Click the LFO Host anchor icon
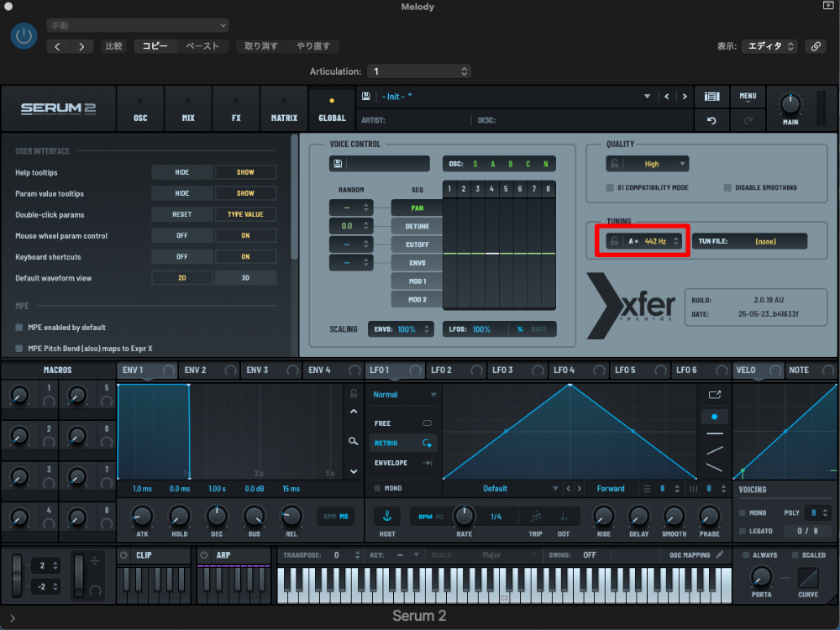The image size is (840, 630). (387, 516)
